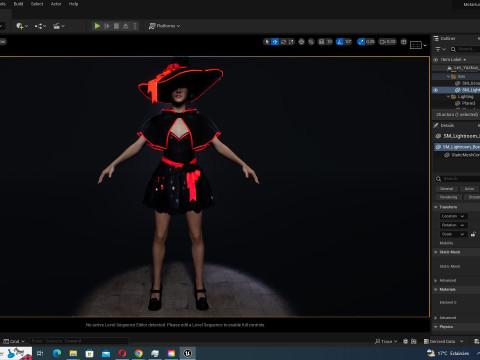Open the grid snap value 10 dropdown

(x=329, y=42)
